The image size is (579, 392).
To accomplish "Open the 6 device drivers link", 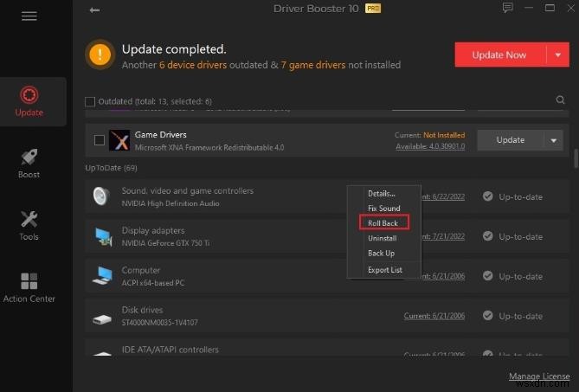I will (193, 65).
